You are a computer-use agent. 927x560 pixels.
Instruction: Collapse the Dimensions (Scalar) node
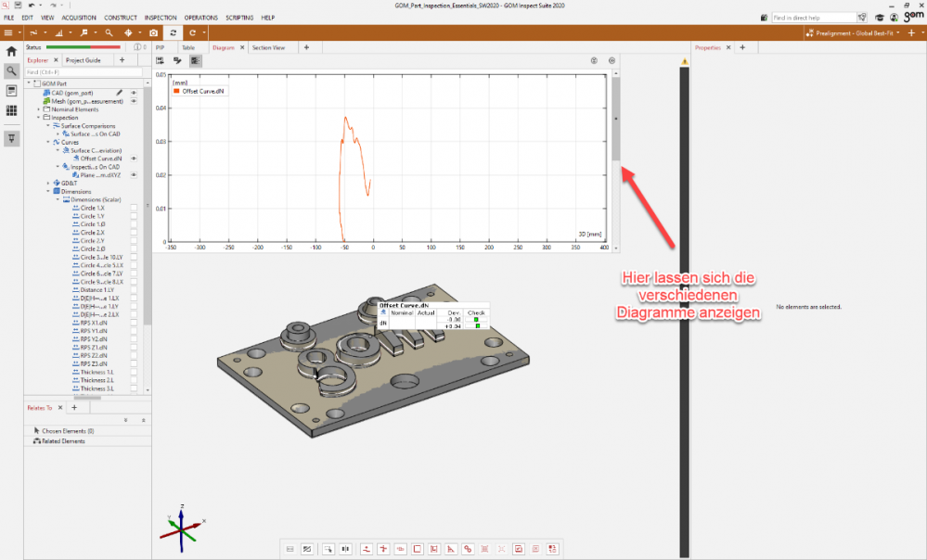point(58,199)
